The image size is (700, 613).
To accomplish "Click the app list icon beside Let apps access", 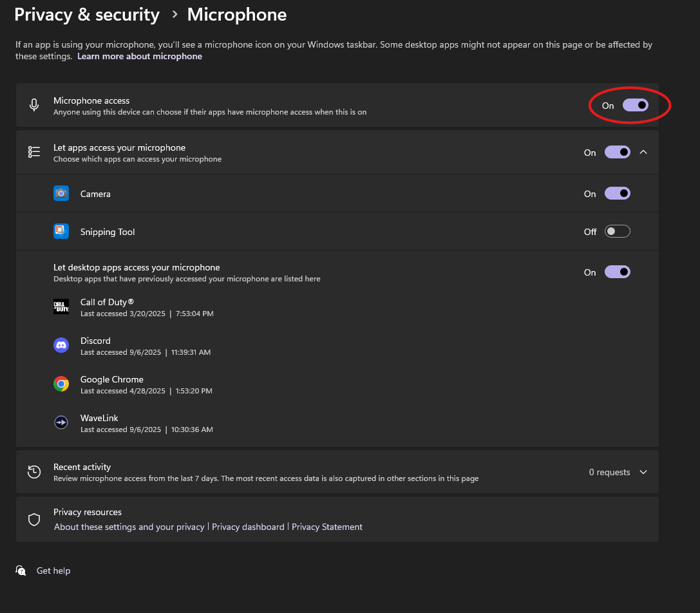I will (34, 152).
